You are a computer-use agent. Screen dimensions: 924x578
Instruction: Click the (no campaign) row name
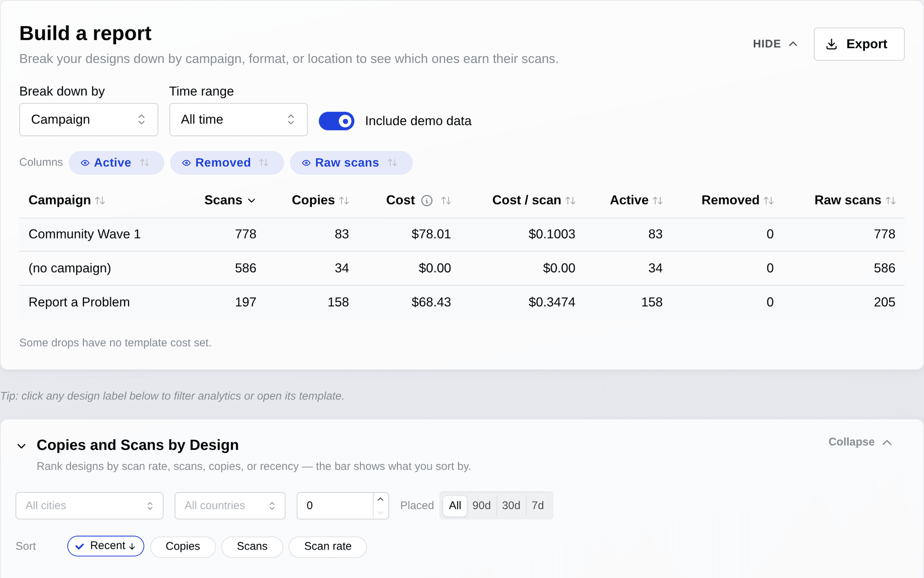[x=70, y=268]
